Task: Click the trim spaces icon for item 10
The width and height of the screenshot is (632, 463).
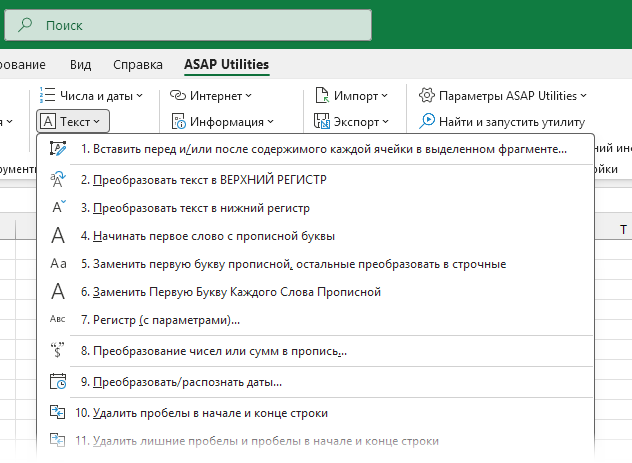Action: (58, 412)
